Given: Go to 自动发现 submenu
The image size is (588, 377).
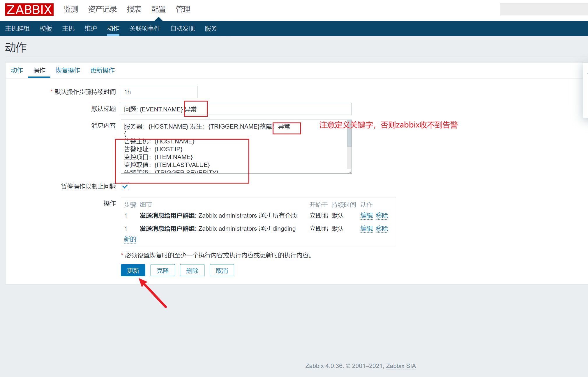Looking at the screenshot, I should click(x=183, y=29).
